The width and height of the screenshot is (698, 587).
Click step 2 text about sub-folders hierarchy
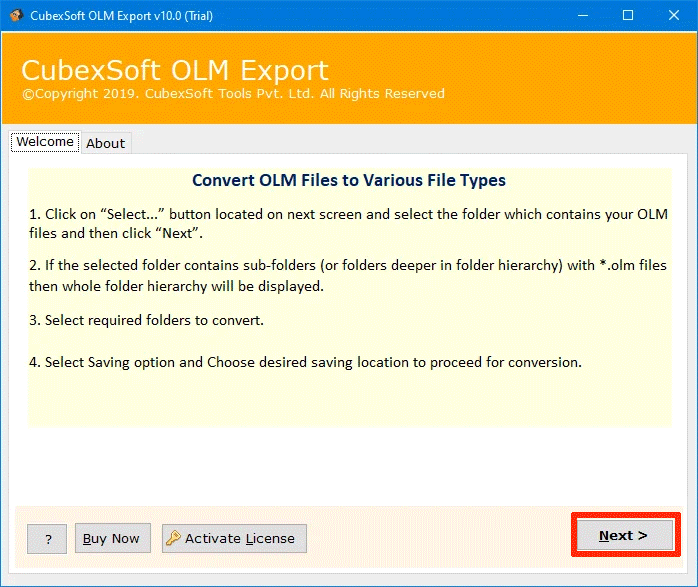click(x=348, y=275)
